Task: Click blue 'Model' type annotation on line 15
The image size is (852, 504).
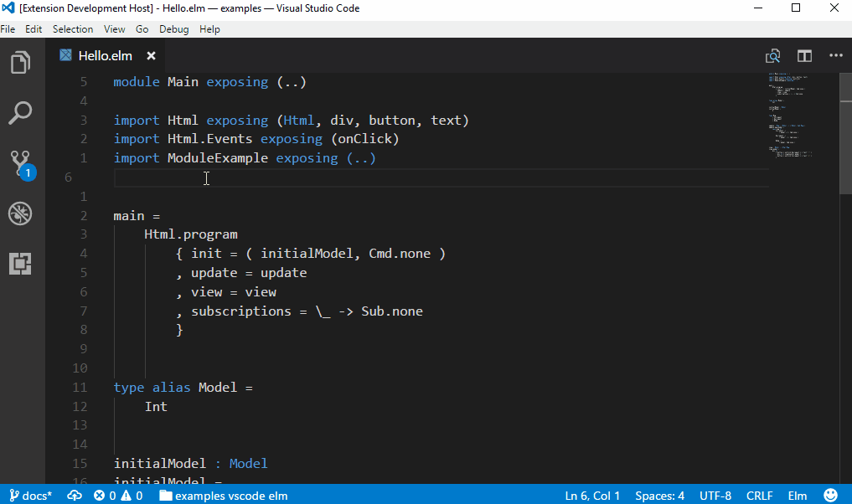Action: [248, 463]
